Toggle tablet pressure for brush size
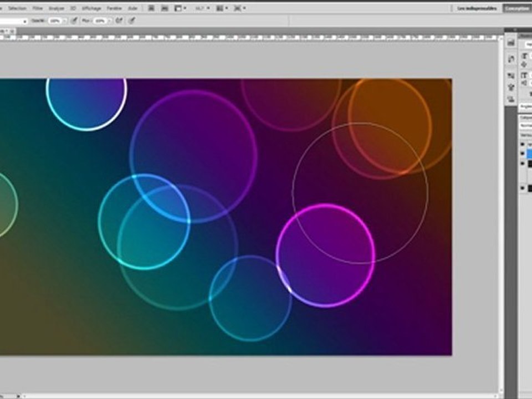The width and height of the screenshot is (532, 399). coord(132,21)
